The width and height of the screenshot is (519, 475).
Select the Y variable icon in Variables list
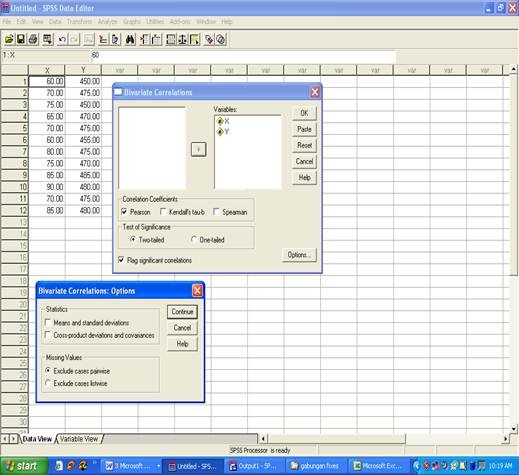[x=220, y=132]
